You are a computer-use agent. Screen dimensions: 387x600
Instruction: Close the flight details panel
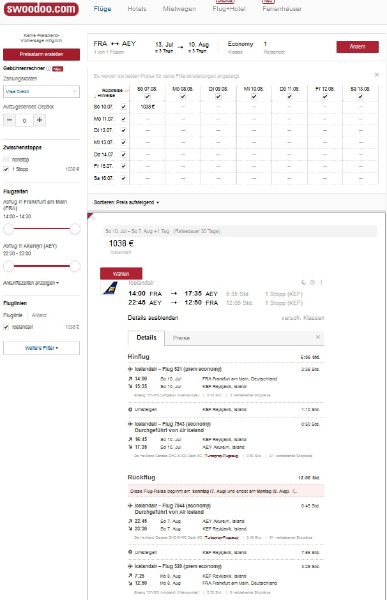[x=318, y=337]
